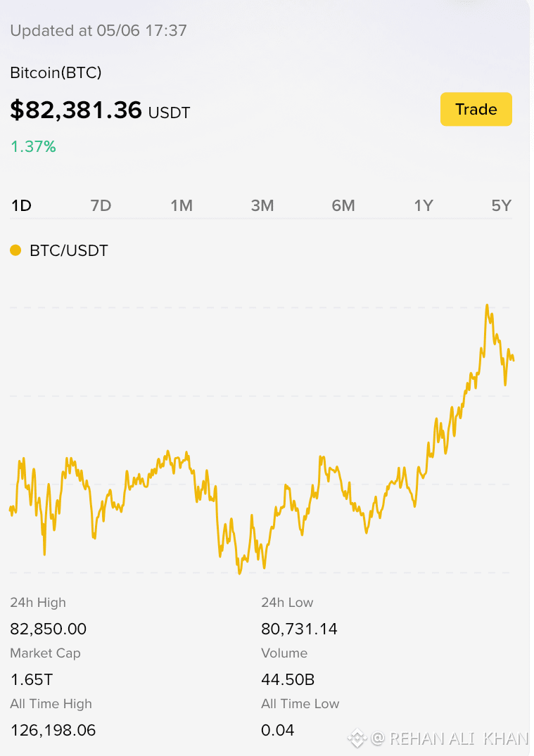Click the yellow Trade button
The height and width of the screenshot is (756, 534).
pos(476,109)
